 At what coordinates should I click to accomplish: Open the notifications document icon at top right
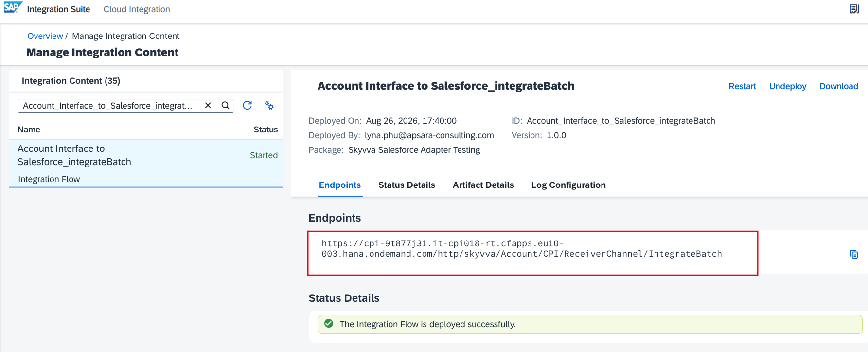(854, 9)
